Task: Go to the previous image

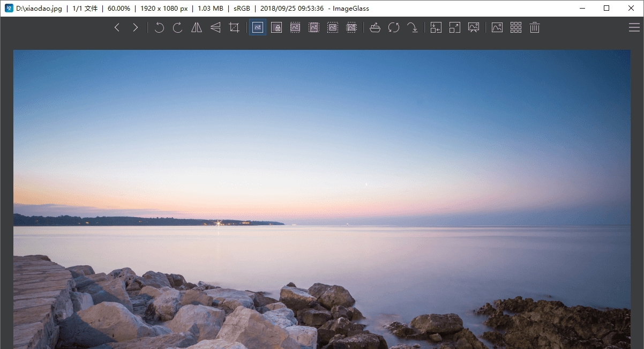Action: click(x=117, y=27)
